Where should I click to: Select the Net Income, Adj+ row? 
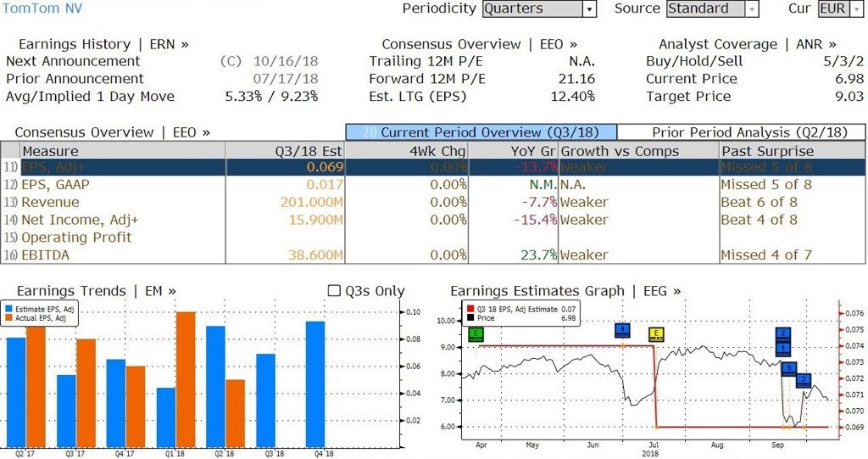coord(433,220)
